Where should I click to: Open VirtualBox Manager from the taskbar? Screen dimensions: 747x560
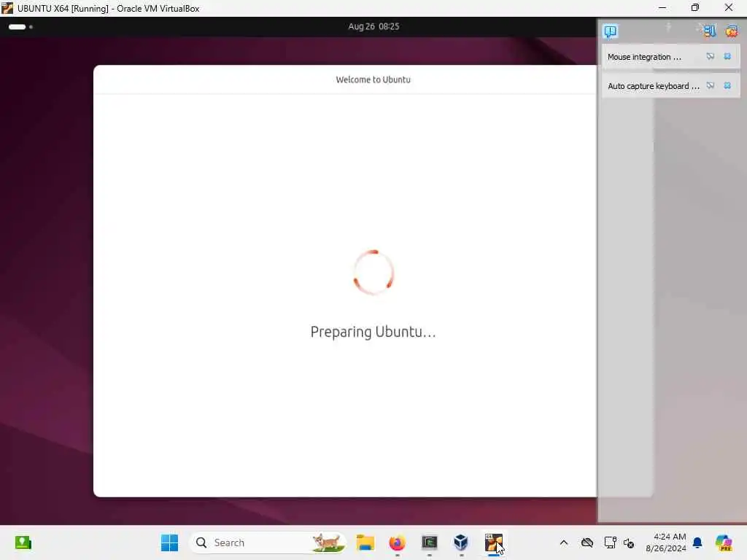461,542
